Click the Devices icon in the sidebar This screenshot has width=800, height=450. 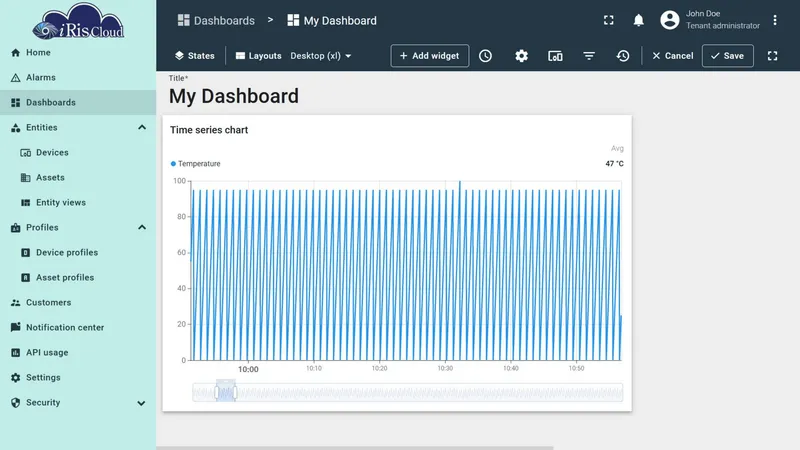point(26,153)
